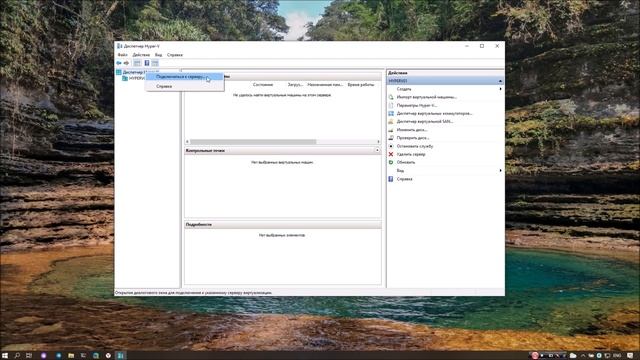Viewport: 640px width, 360px height.
Task: Click the Диспетчер виртуальных коммутаторов icon
Action: point(391,113)
